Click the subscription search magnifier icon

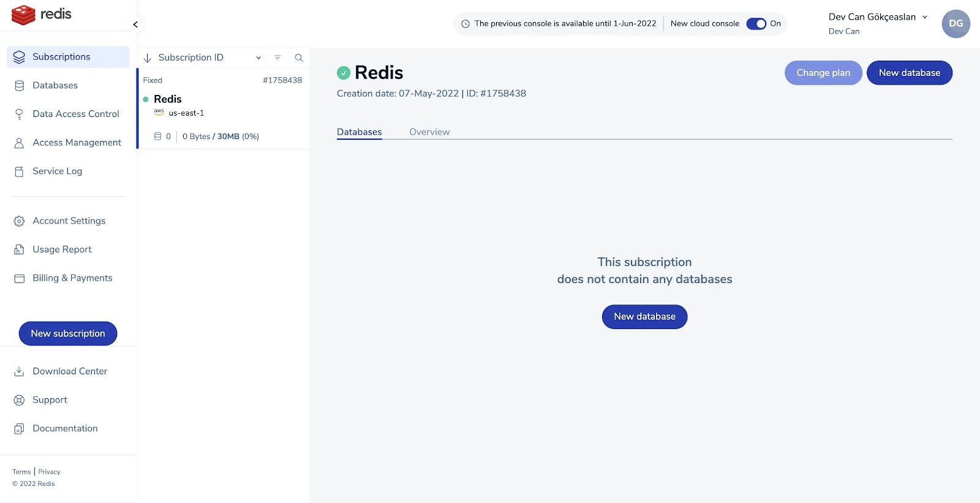(299, 58)
